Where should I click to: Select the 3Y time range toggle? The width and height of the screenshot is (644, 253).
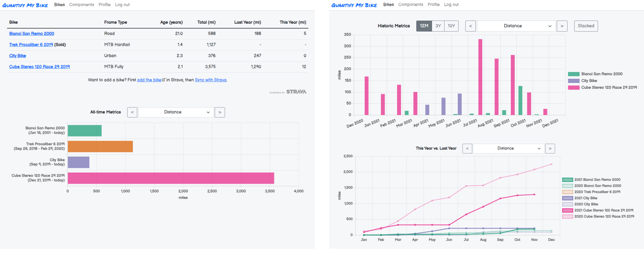pyautogui.click(x=438, y=26)
